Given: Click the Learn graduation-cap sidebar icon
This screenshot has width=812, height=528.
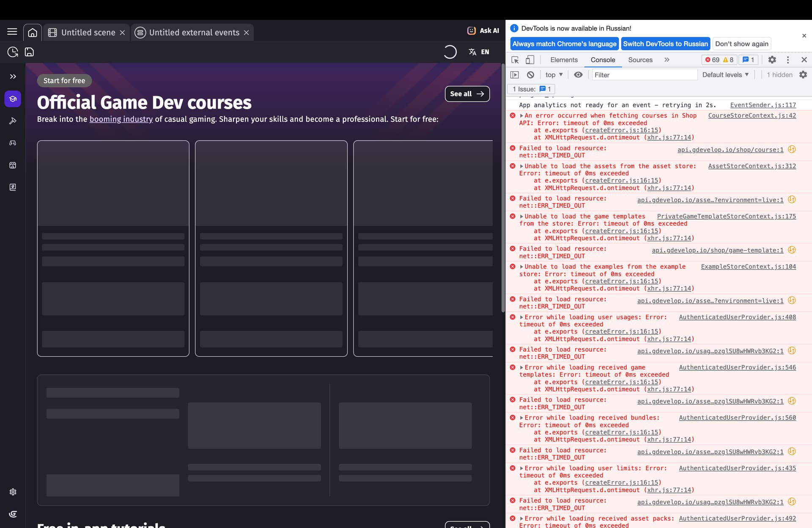Looking at the screenshot, I should [x=13, y=99].
